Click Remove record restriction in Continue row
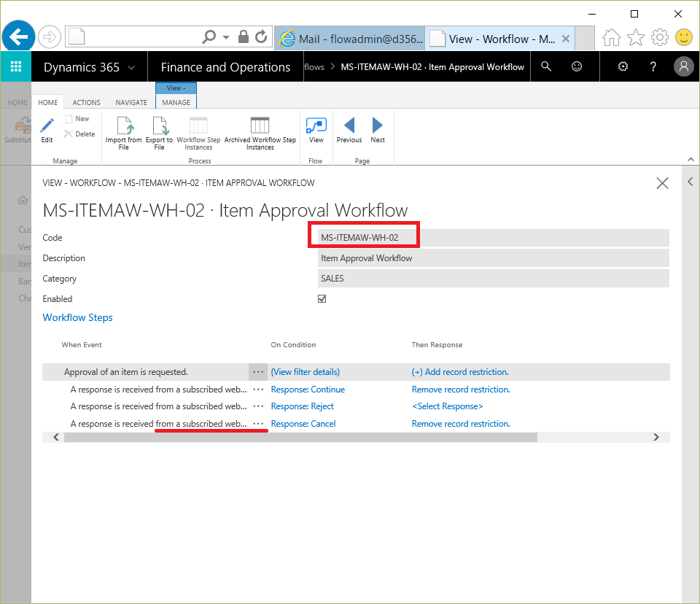 click(x=461, y=390)
